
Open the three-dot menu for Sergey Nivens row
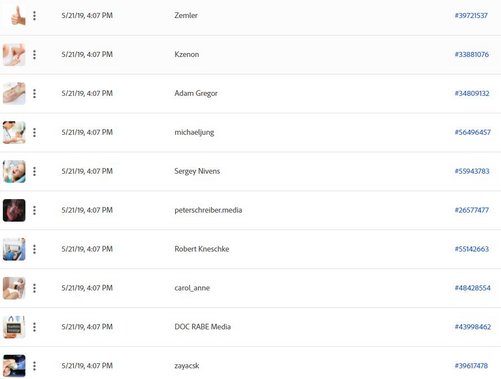tap(34, 171)
